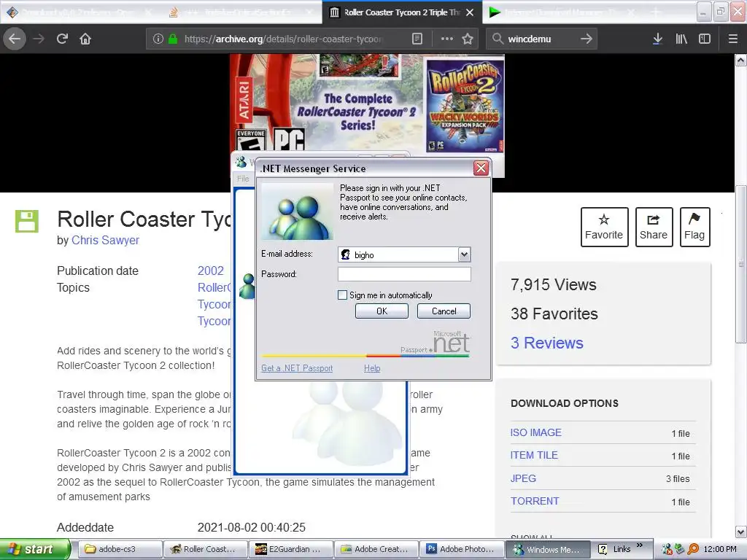
Task: Switch to adobe-cs3 folder in taskbar
Action: (120, 549)
